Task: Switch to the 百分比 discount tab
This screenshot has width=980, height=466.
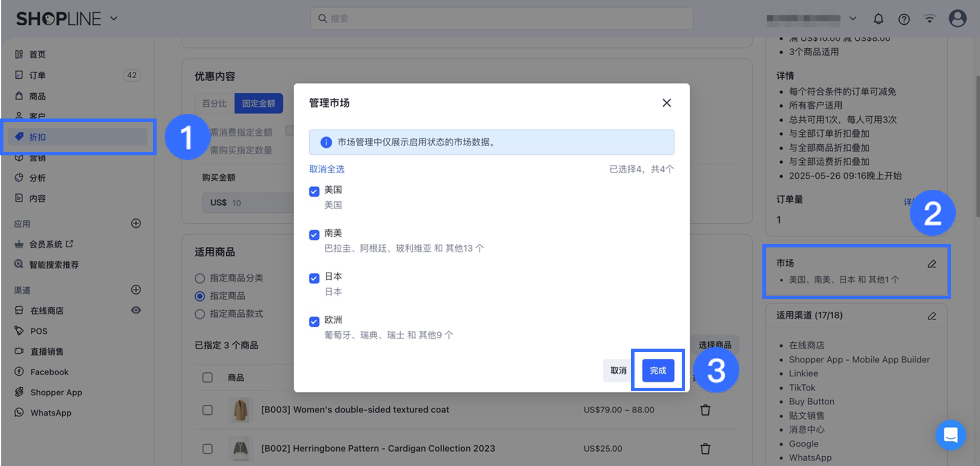Action: point(214,104)
